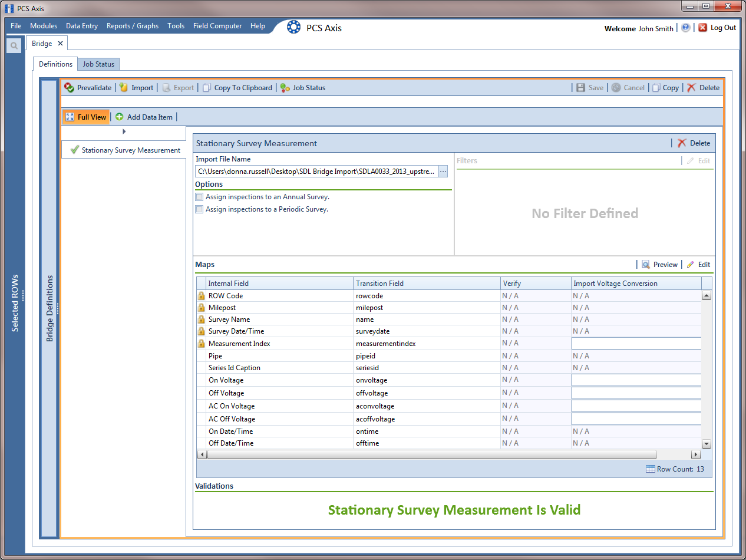Screen dimensions: 746x560
Task: Open the File menu
Action: tap(16, 26)
